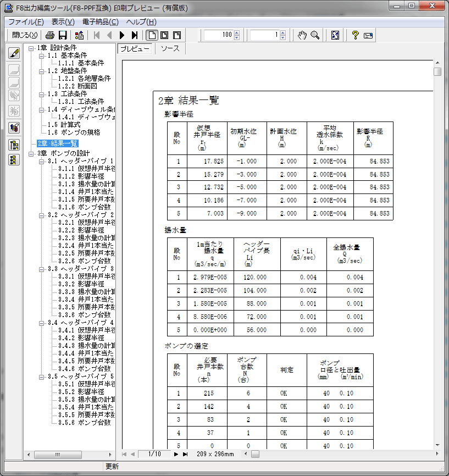Select the 3.3.6 ポンプ台数 tree item
The height and width of the screenshot is (476, 449).
[85, 314]
